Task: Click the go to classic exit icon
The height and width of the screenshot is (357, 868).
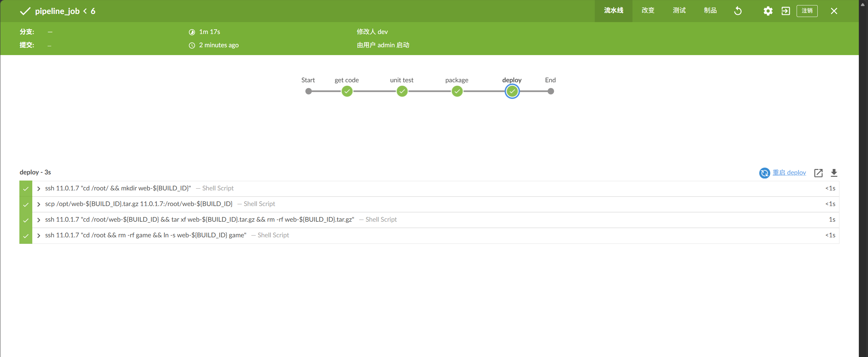Action: click(786, 11)
